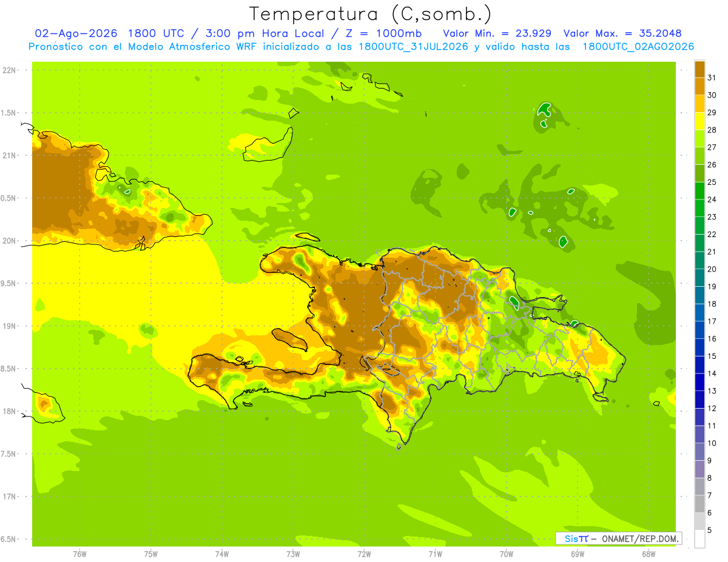
Task: Click the '70W' longitude label
Action: pyautogui.click(x=506, y=554)
